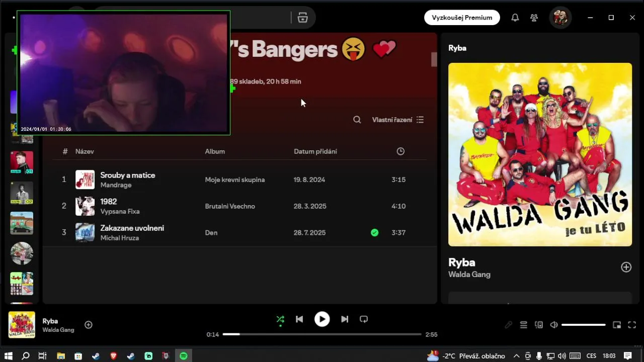Click the Srouby a matice cover thumbnail

pos(85,179)
